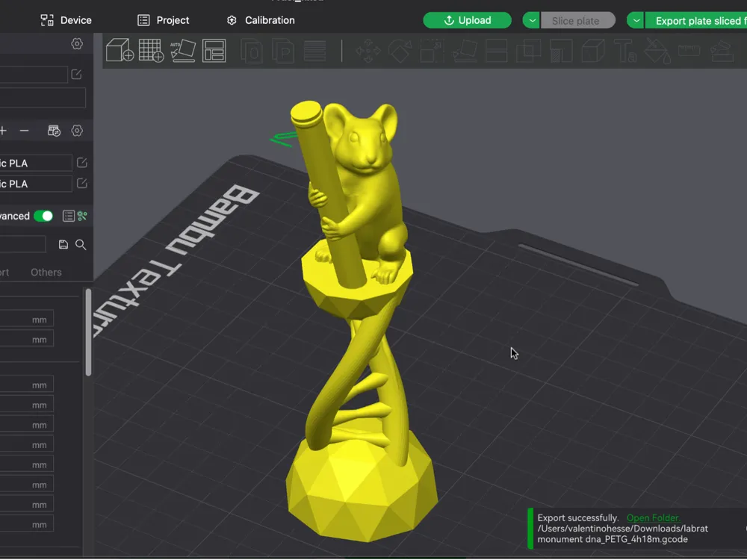Click the Upload button

468,20
